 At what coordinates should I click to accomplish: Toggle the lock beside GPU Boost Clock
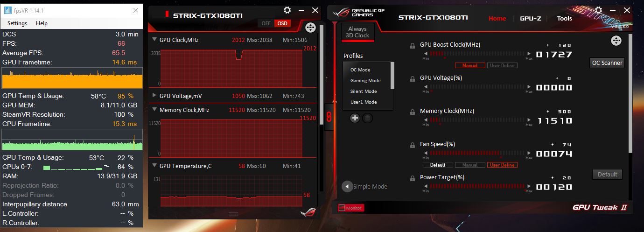click(x=413, y=46)
